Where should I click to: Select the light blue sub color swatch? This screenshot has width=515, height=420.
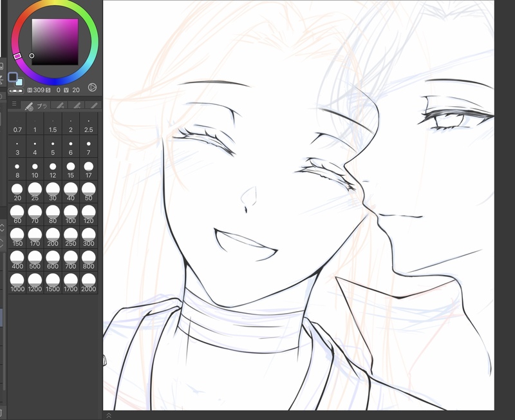click(x=20, y=82)
